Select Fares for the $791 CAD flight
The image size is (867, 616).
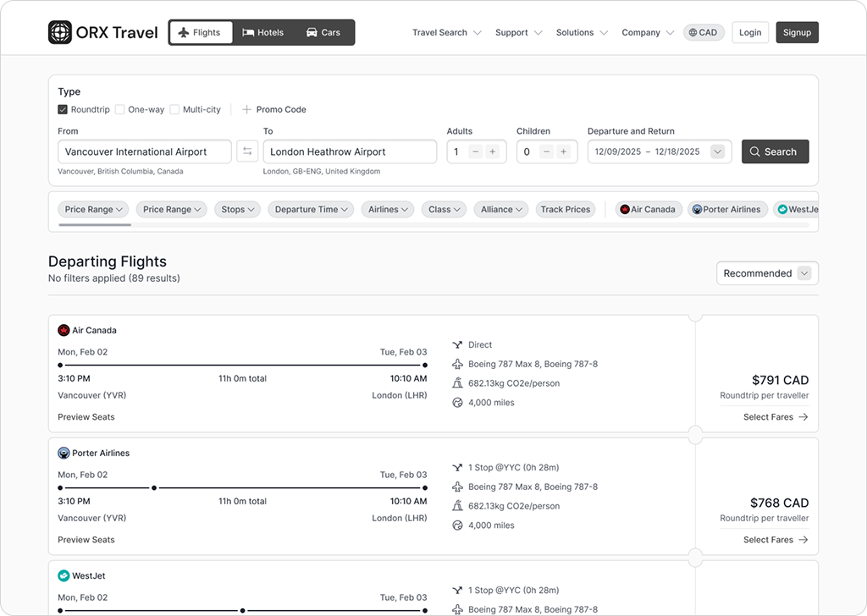pyautogui.click(x=776, y=417)
